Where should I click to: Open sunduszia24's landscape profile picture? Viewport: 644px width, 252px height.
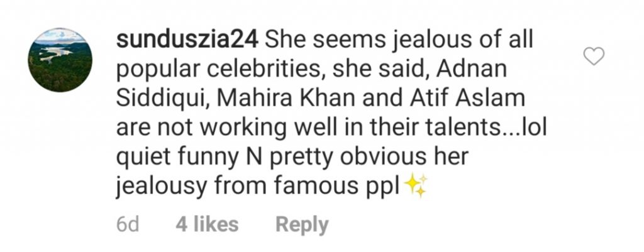click(x=60, y=60)
